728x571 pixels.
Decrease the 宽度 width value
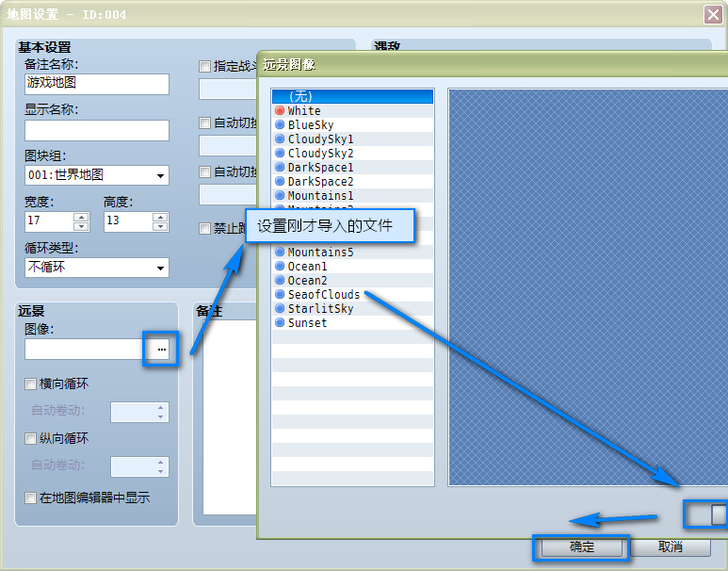(81, 227)
